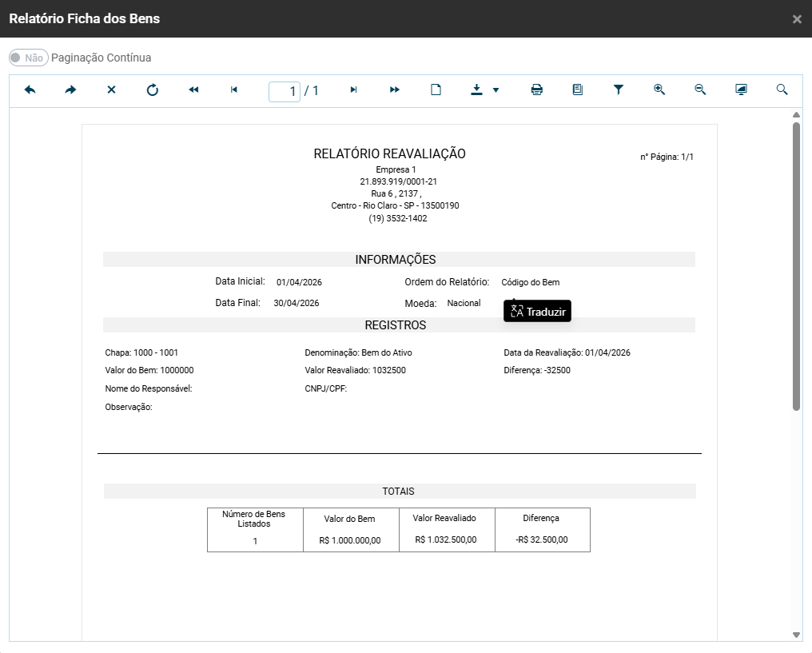Click the redo forward arrow icon

71,90
